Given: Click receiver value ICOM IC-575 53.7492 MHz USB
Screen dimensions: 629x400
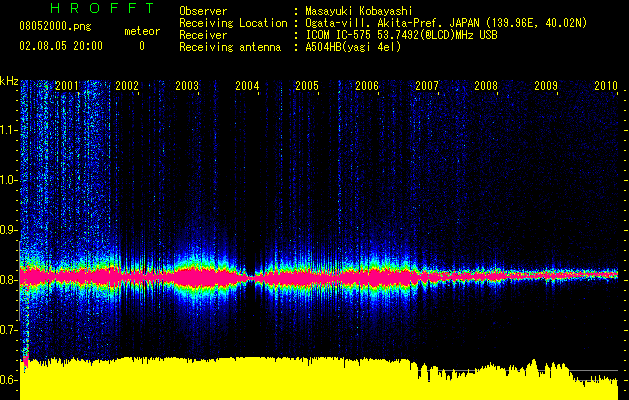Looking at the screenshot, I should click(401, 35).
